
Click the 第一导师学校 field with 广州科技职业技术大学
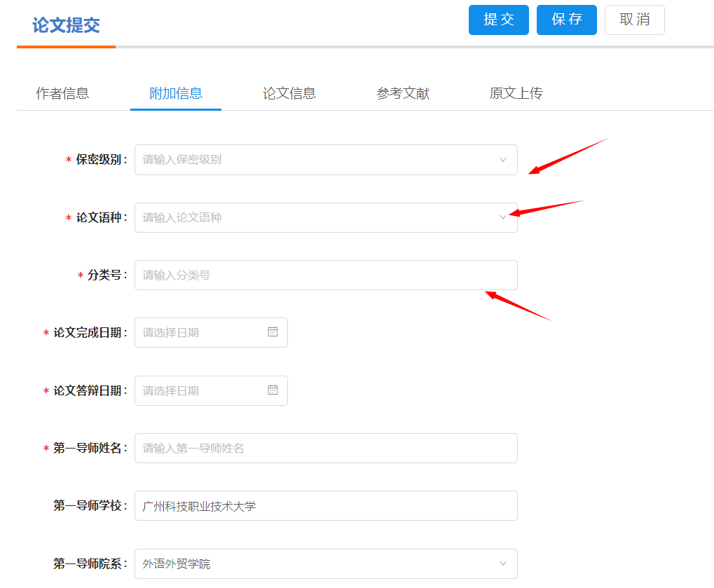point(326,505)
